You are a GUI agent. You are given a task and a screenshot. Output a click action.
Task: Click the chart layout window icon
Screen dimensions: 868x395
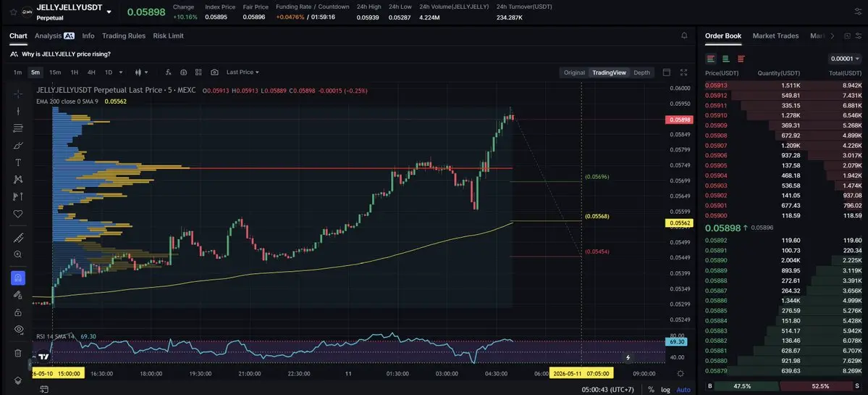[667, 72]
